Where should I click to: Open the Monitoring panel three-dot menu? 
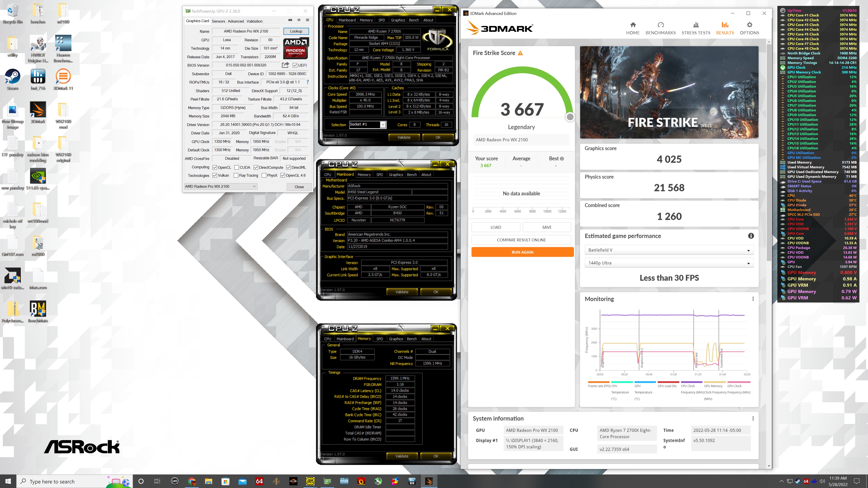753,299
